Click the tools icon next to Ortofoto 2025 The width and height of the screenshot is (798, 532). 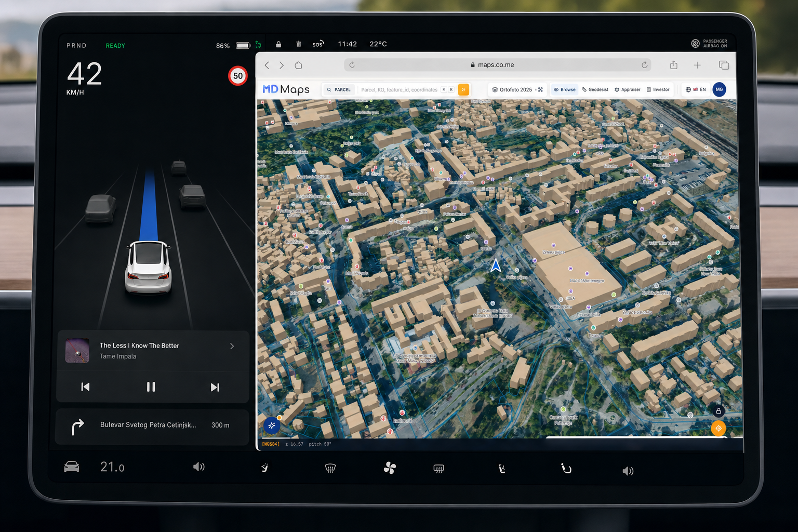tap(540, 89)
